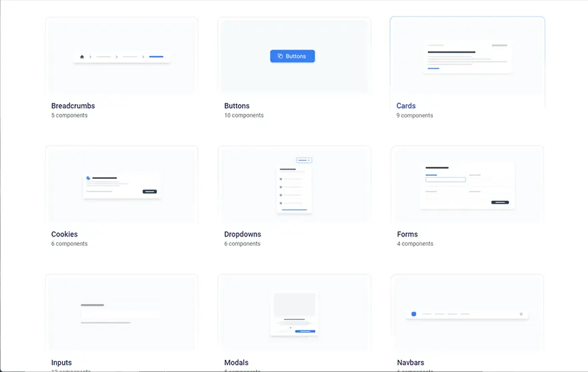The image size is (588, 372).
Task: Click the home icon in Breadcrumbs preview
Action: point(82,57)
